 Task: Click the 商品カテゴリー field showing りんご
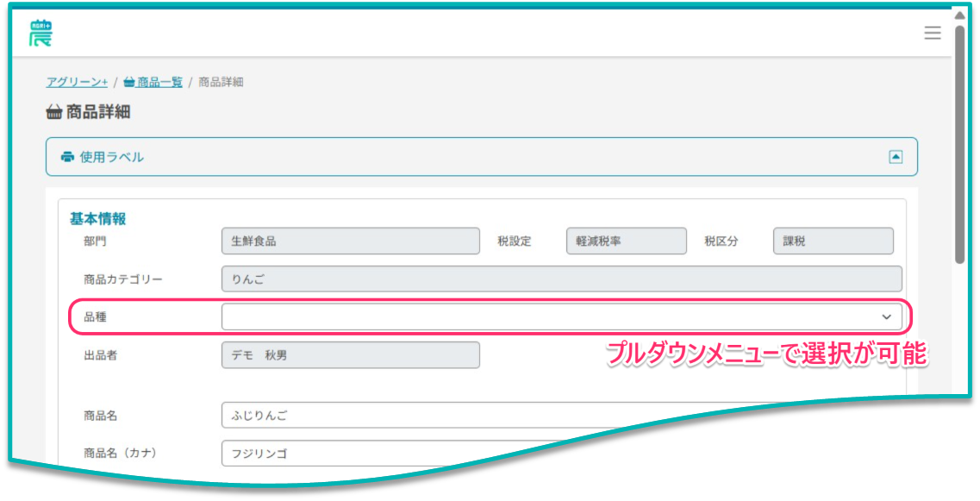[561, 279]
